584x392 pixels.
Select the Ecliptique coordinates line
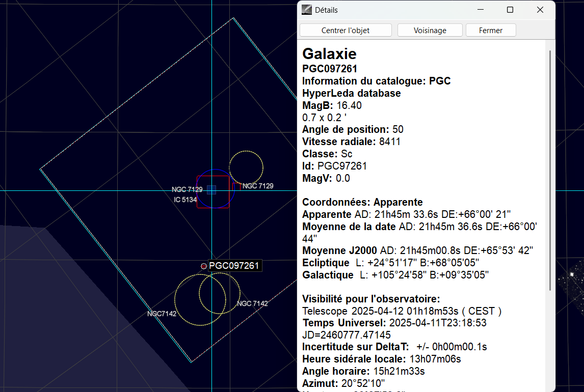tap(390, 263)
